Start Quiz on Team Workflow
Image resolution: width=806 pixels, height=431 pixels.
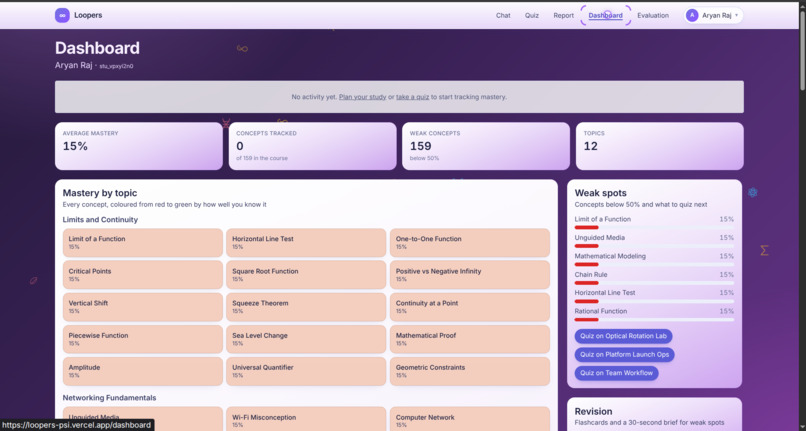click(x=616, y=373)
